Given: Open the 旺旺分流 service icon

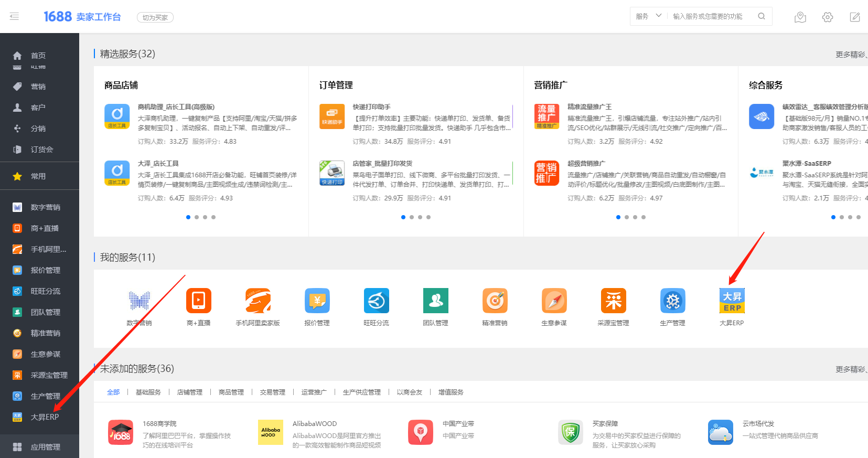Looking at the screenshot, I should (377, 301).
